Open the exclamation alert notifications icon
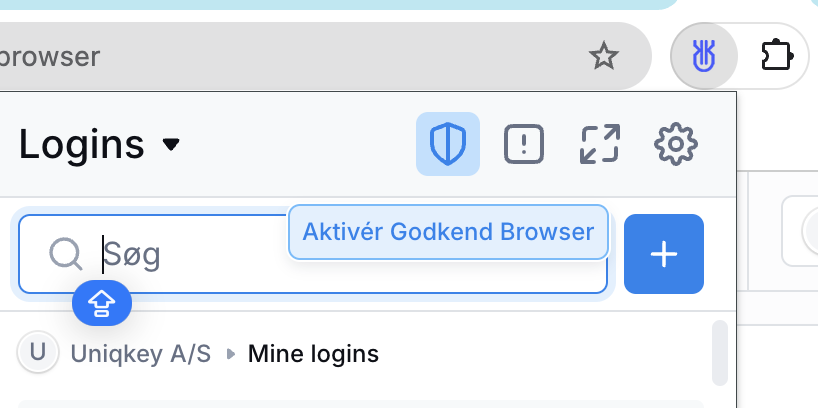818x408 pixels. tap(524, 144)
